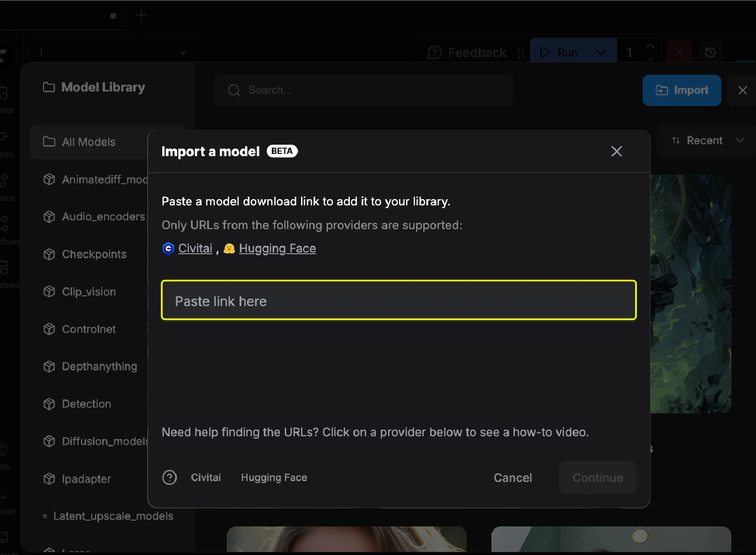This screenshot has width=756, height=555.
Task: Open the Civitai provider link
Action: point(195,248)
